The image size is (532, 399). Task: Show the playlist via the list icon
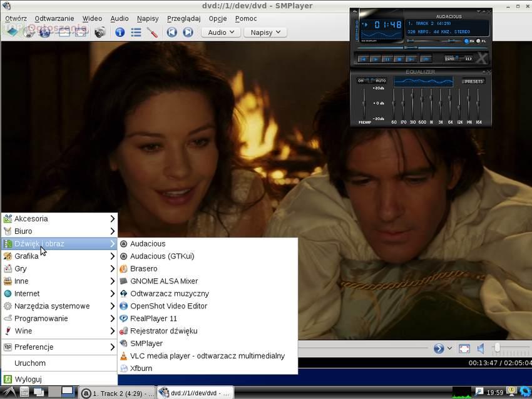[x=136, y=32]
